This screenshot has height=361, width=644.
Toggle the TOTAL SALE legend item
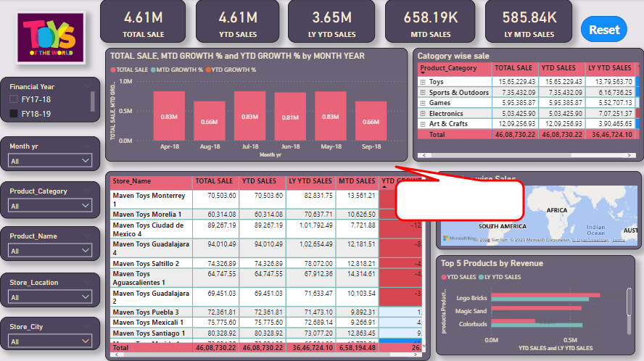pos(131,70)
